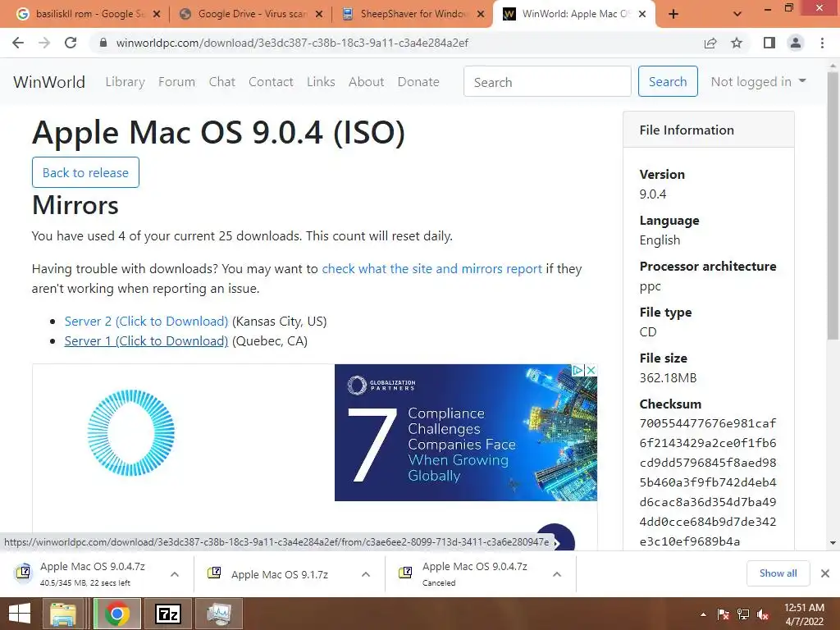
Task: Close the Globalization Partners ad with X
Action: click(x=591, y=370)
